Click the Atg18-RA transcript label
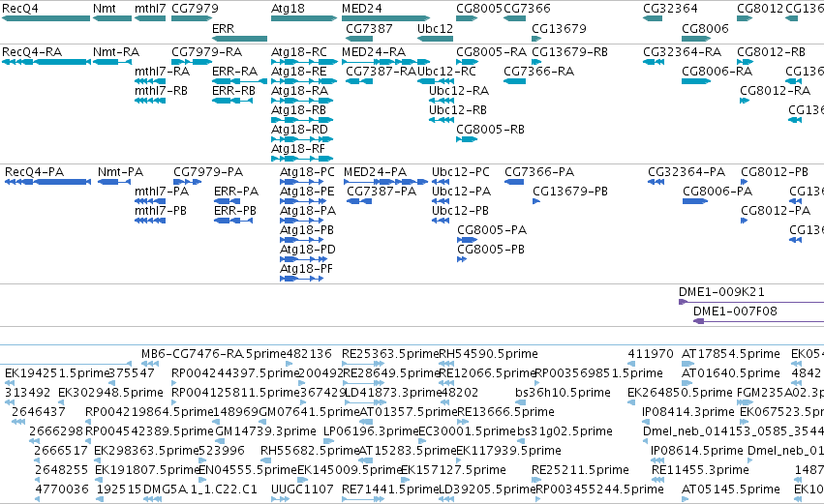Viewport: 824px width, 504px height. tap(299, 91)
